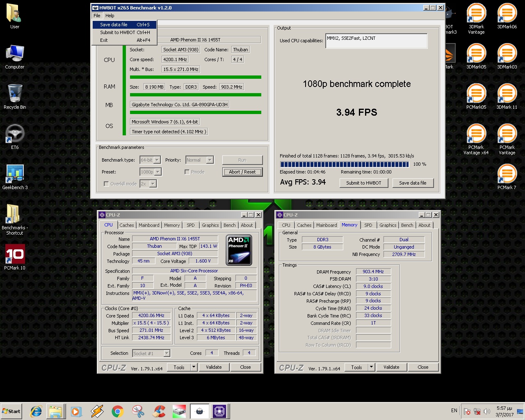Open the PCMark 7 desktop shortcut
The width and height of the screenshot is (525, 420).
507,177
